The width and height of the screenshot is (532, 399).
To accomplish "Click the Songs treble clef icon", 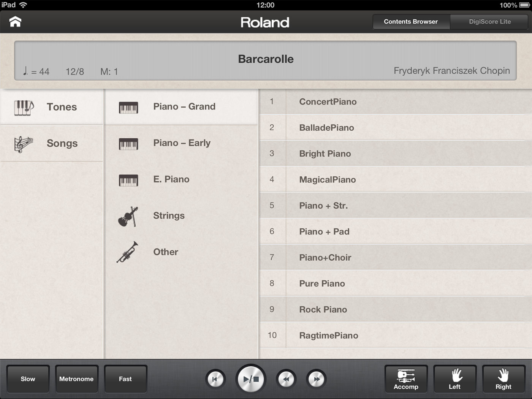I will click(24, 144).
